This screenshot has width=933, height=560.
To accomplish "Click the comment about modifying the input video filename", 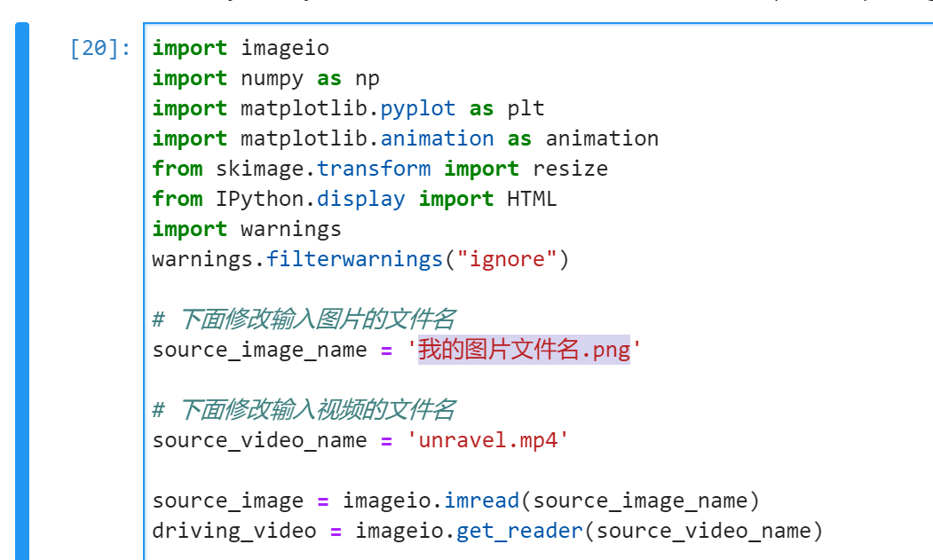I will click(x=316, y=410).
